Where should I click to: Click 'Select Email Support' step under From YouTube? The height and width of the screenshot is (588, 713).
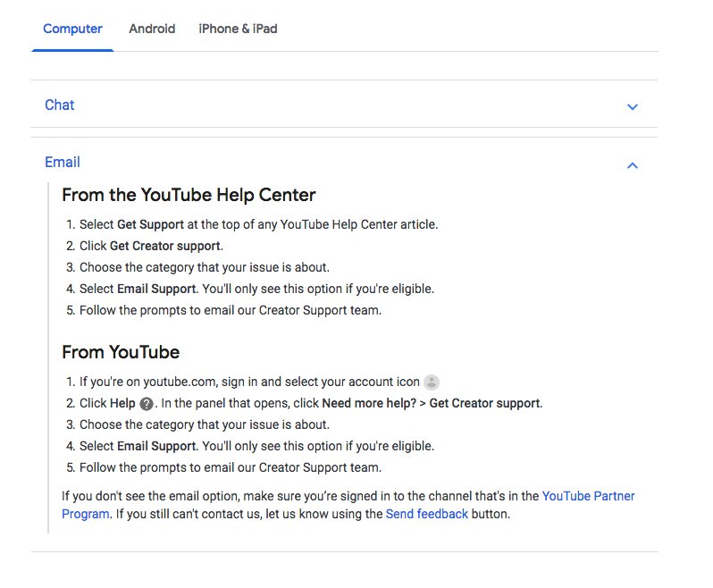pos(257,446)
